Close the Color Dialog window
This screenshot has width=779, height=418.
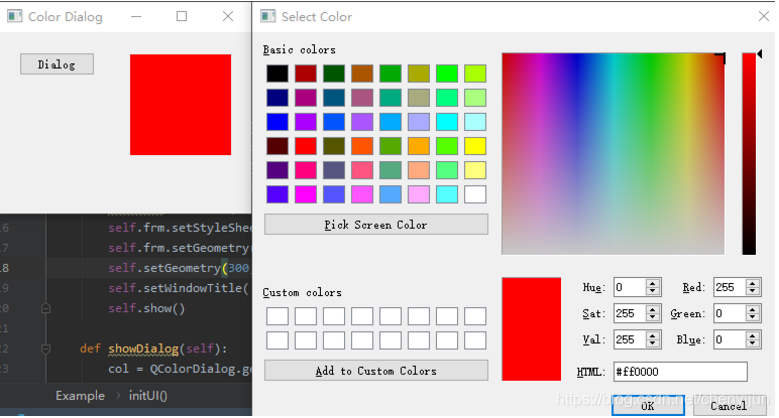(228, 16)
